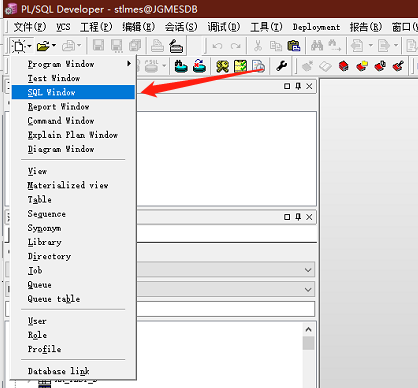Viewport: 418px width, 388px height.
Task: Expand the Program Window submenu arrow
Action: 129,63
